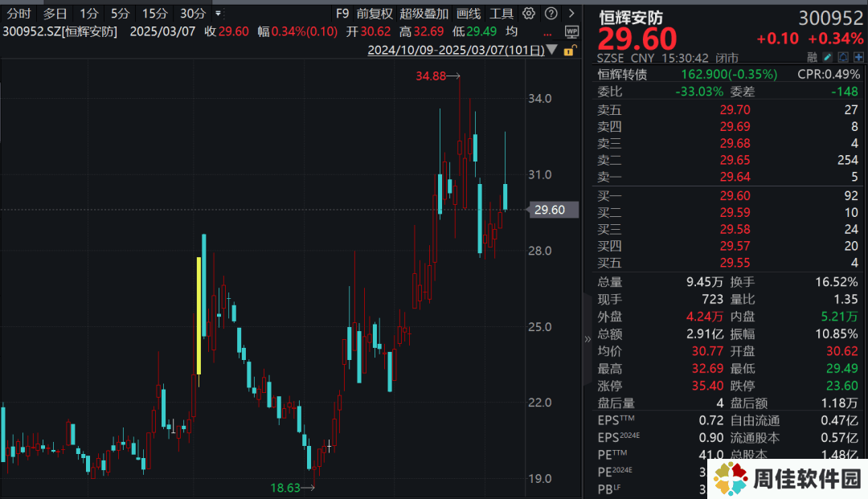Viewport: 868px width, 499px height.
Task: Click the 自由流通 0.47亿 value
Action: [x=840, y=420]
